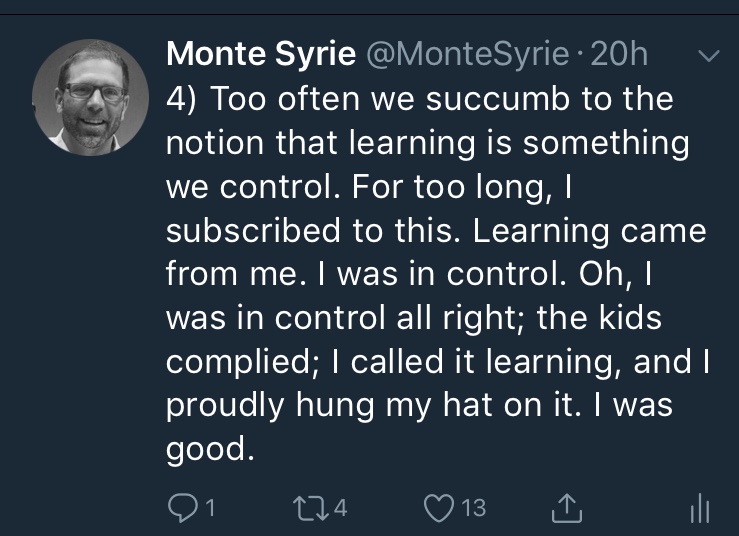This screenshot has width=739, height=536.
Task: View tweet activity via the bar chart icon
Action: 699,510
